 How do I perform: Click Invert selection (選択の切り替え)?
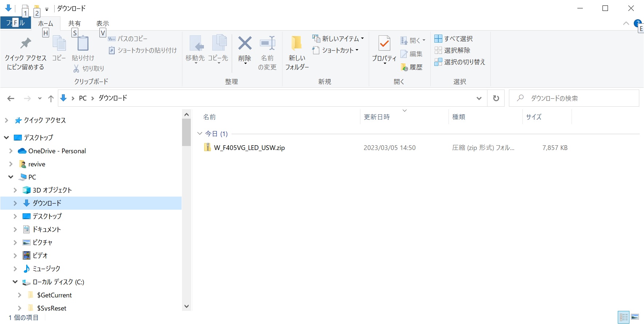coord(460,62)
